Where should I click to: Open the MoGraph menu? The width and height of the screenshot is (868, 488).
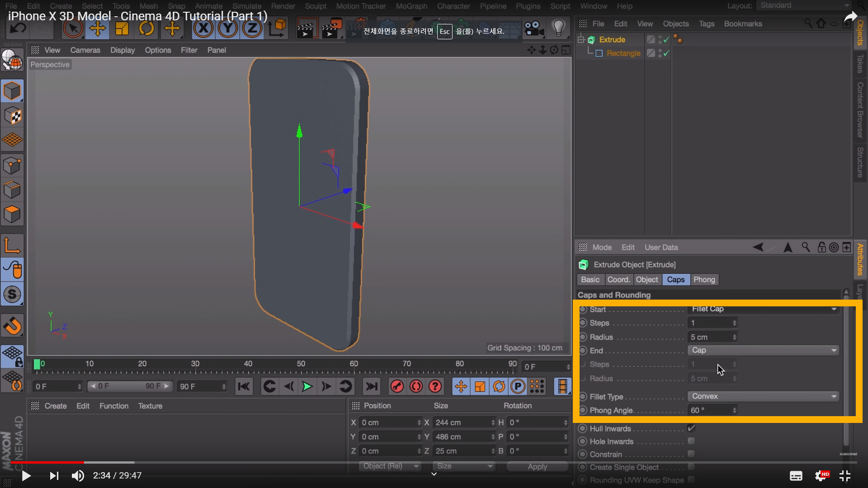pos(411,6)
